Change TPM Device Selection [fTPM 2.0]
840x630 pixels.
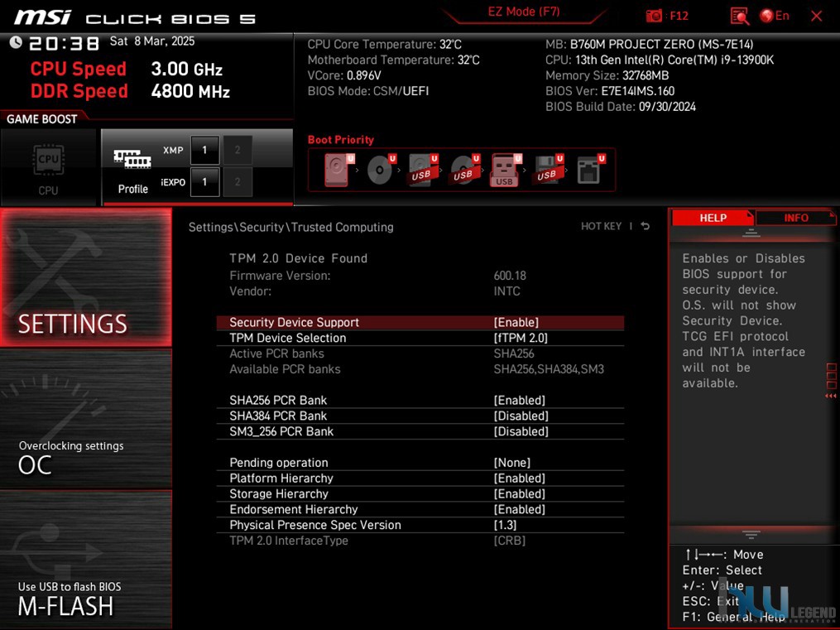pos(521,338)
